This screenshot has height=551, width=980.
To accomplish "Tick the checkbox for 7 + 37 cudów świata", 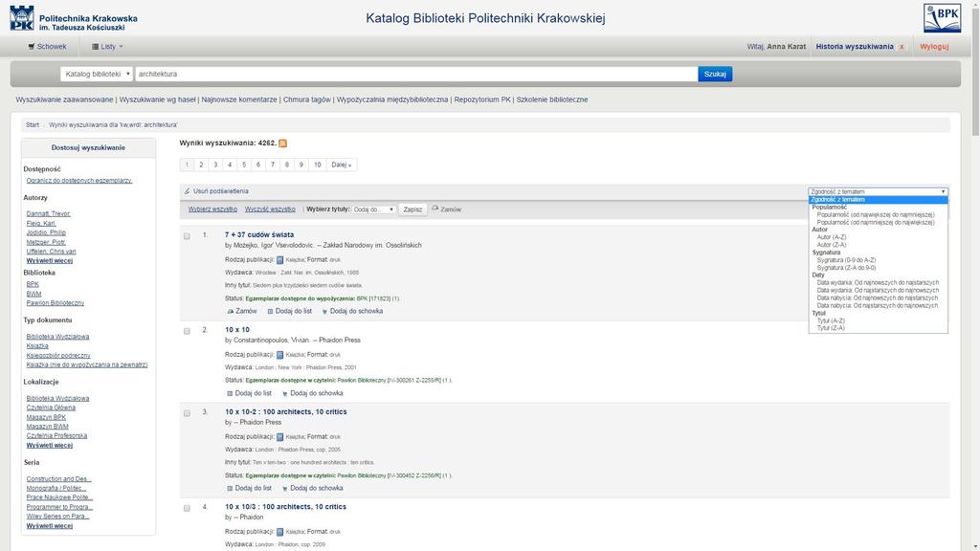I will [187, 236].
